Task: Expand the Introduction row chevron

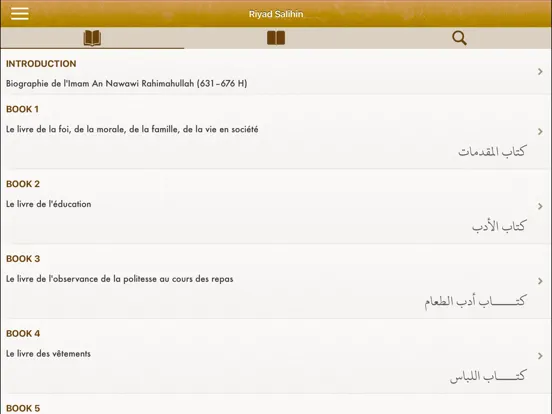Action: coord(540,72)
